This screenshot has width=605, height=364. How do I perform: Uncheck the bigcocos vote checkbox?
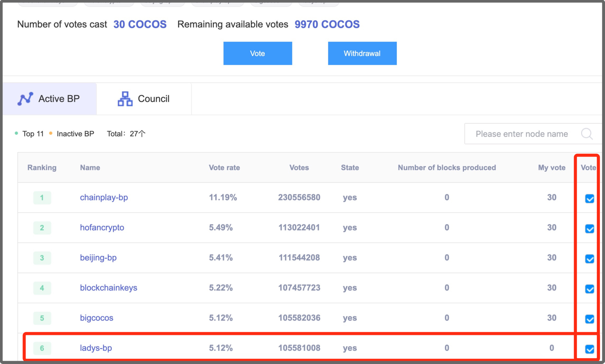pos(589,319)
